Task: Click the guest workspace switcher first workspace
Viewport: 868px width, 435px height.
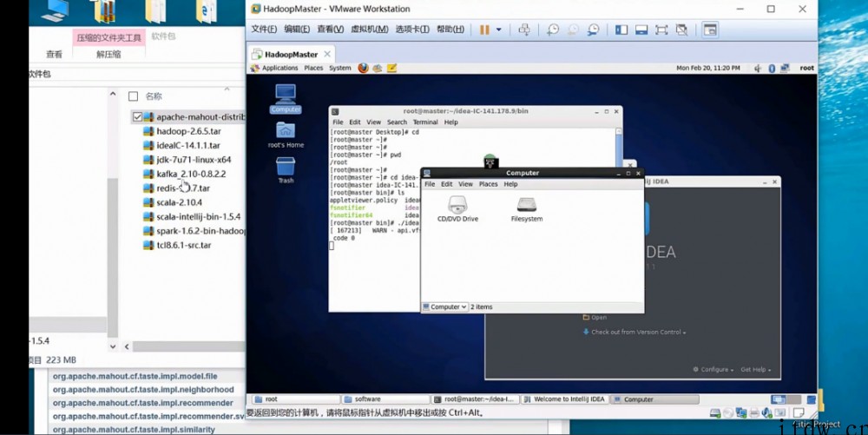Action: (x=779, y=399)
